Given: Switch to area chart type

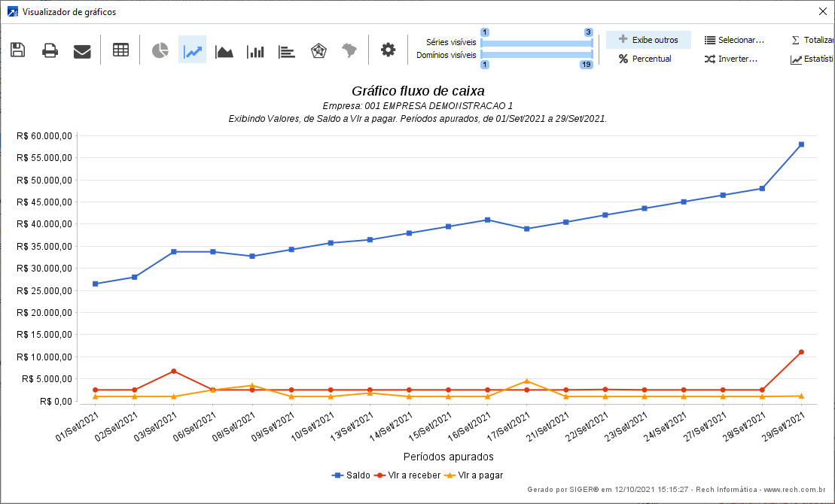Looking at the screenshot, I should tap(224, 50).
